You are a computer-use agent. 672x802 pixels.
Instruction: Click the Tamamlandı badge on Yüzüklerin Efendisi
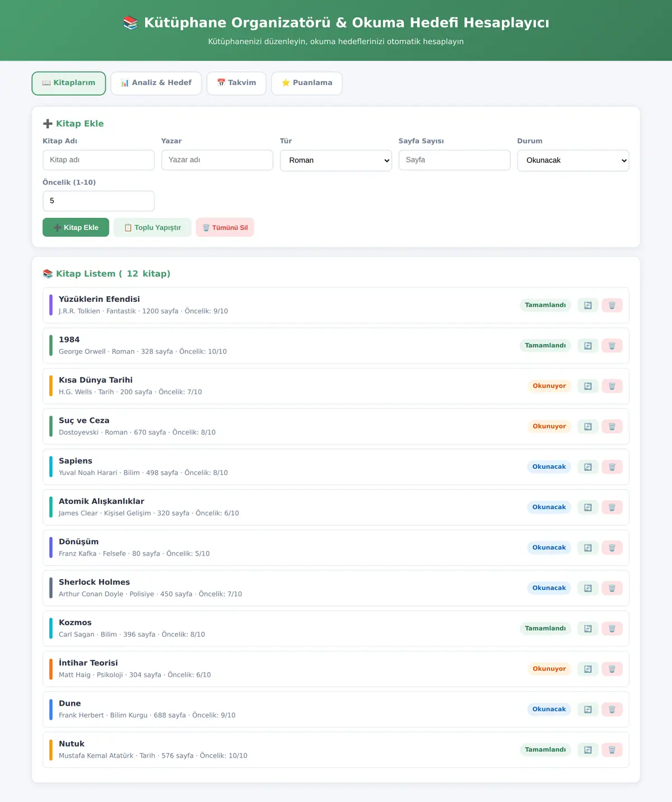545,305
